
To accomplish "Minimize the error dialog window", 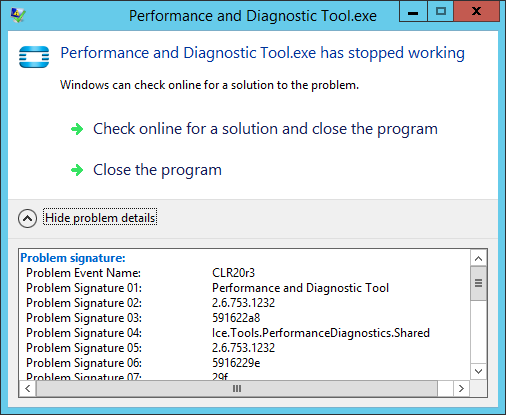I will (413, 12).
